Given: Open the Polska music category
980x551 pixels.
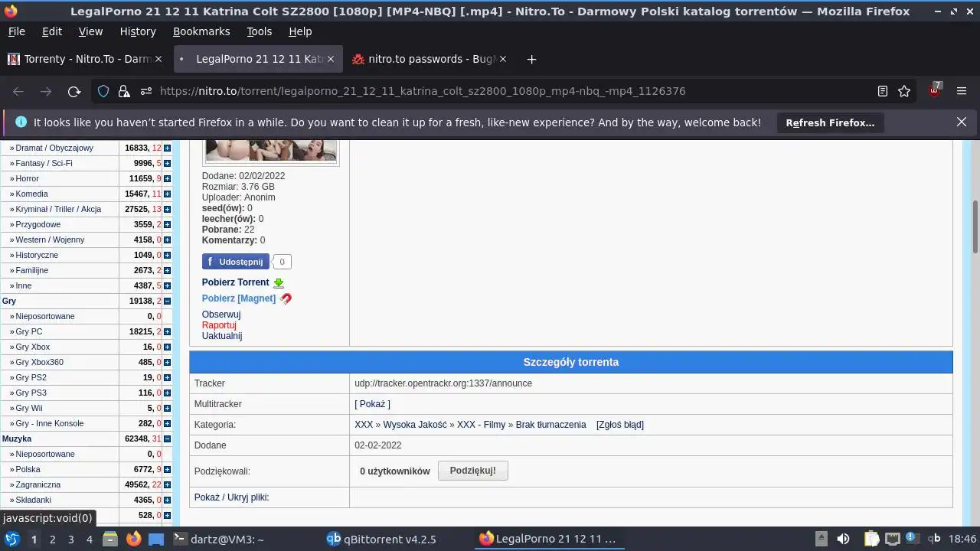Looking at the screenshot, I should (x=28, y=469).
